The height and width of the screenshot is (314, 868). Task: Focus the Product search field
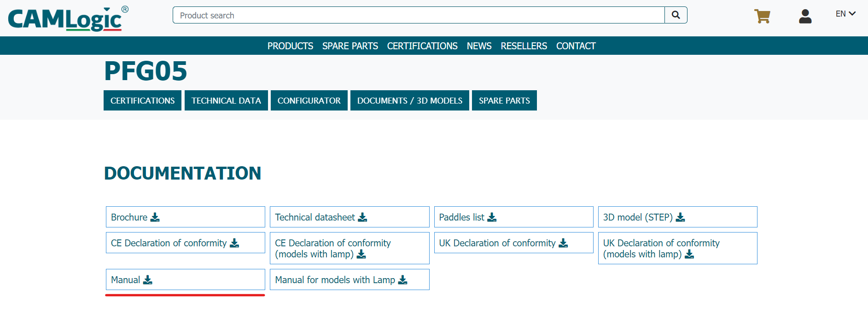coord(419,15)
